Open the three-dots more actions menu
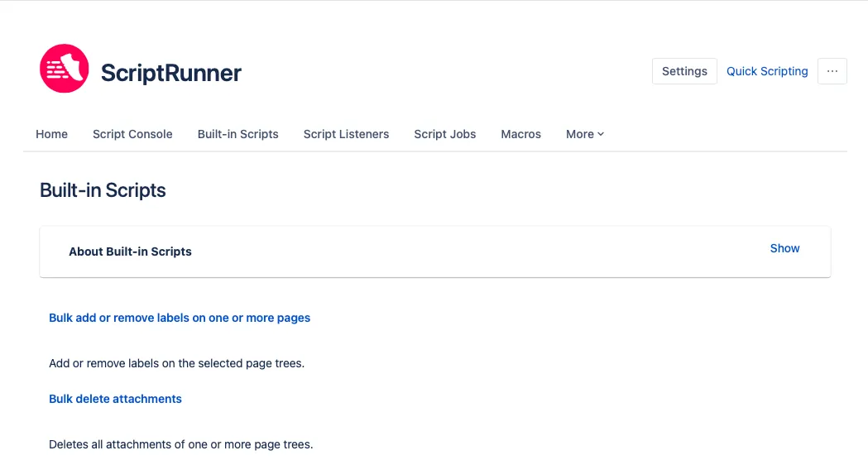868x460 pixels. tap(832, 71)
